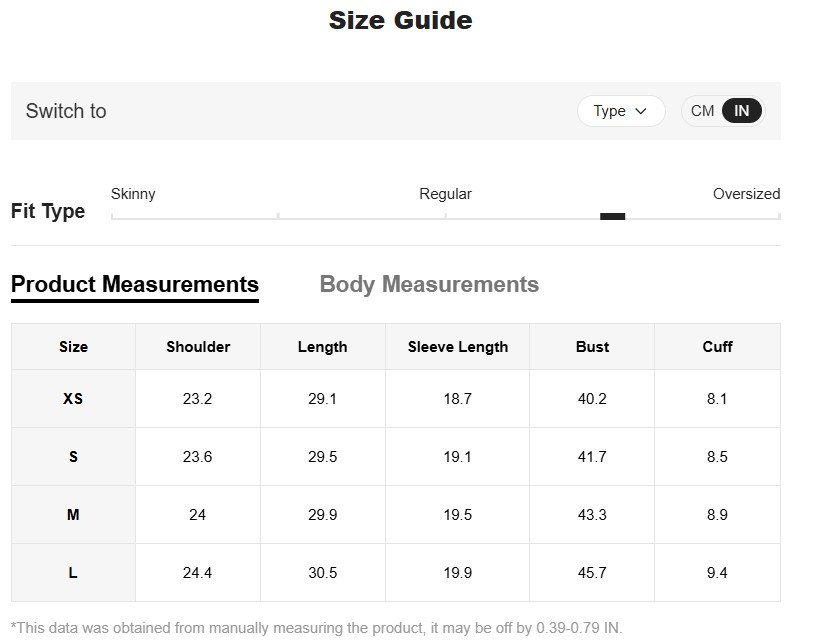835x643 pixels.
Task: Select the L size row label
Action: (73, 573)
